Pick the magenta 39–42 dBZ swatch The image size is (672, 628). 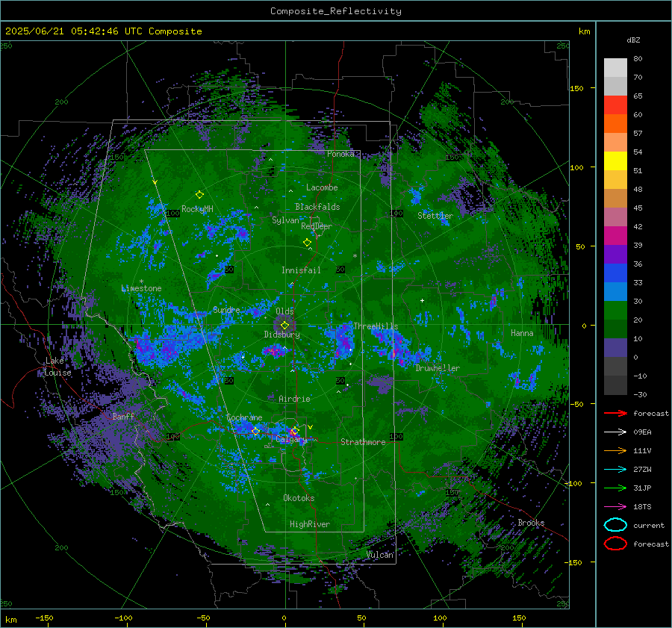pyautogui.click(x=615, y=236)
